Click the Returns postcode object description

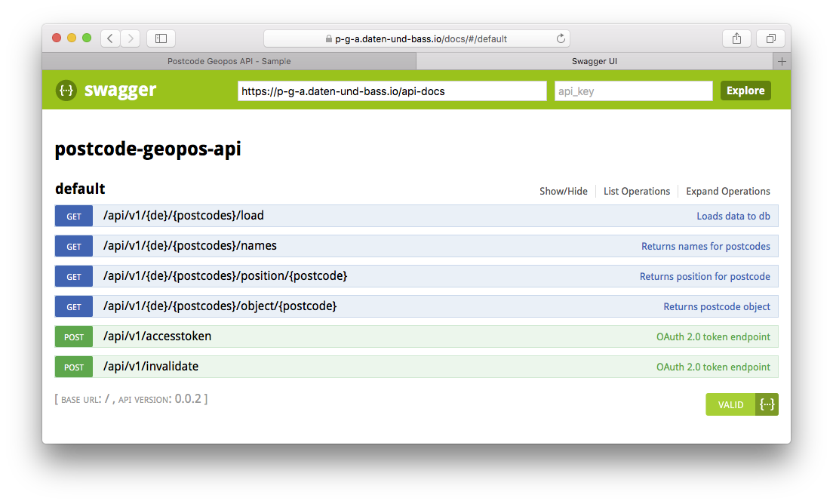[717, 307]
